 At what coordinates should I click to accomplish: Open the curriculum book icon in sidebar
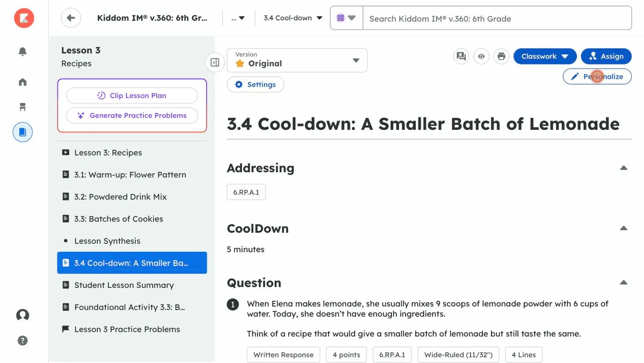tap(23, 132)
